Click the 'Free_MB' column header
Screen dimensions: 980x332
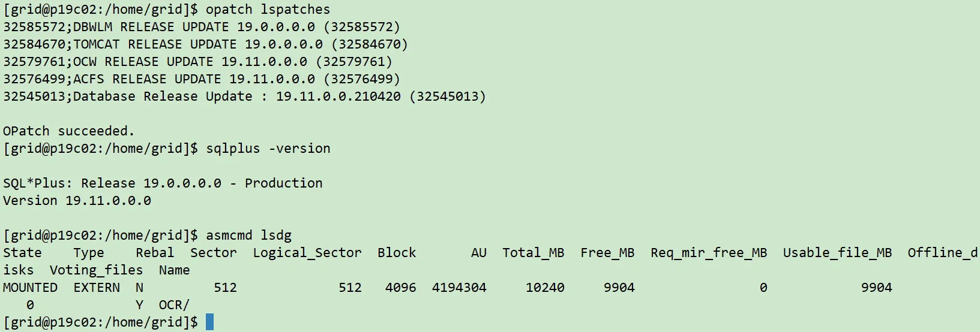(607, 253)
